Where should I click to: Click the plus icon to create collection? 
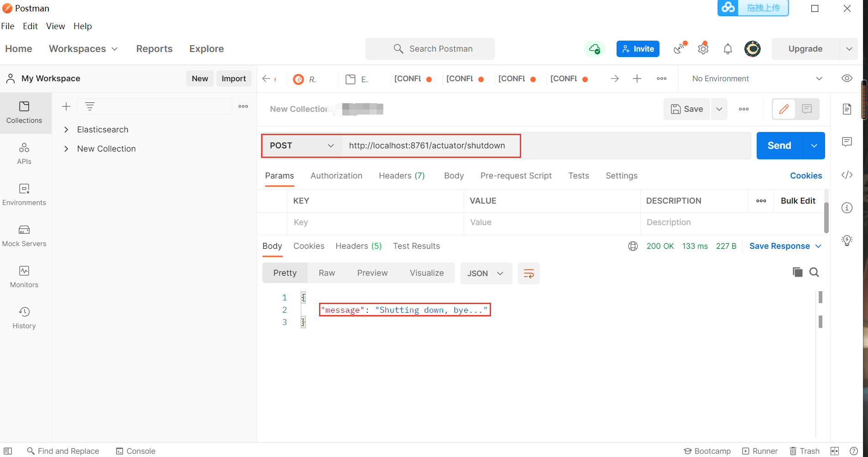pos(66,106)
